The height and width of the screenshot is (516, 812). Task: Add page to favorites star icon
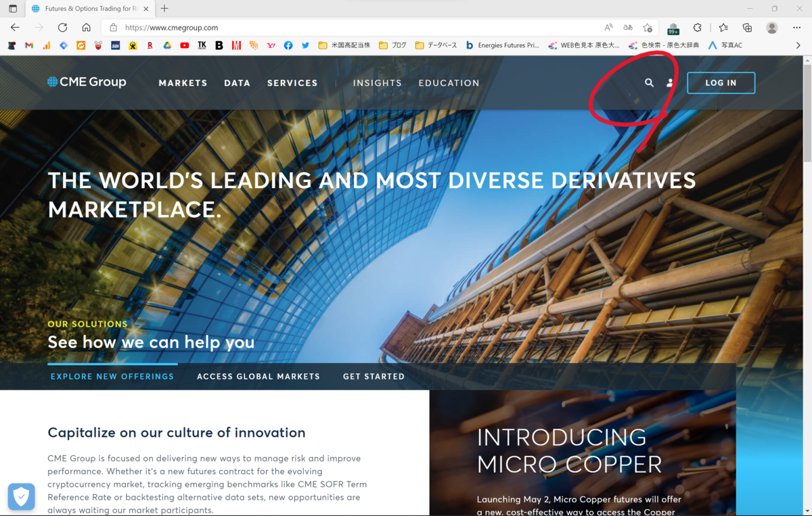click(648, 28)
